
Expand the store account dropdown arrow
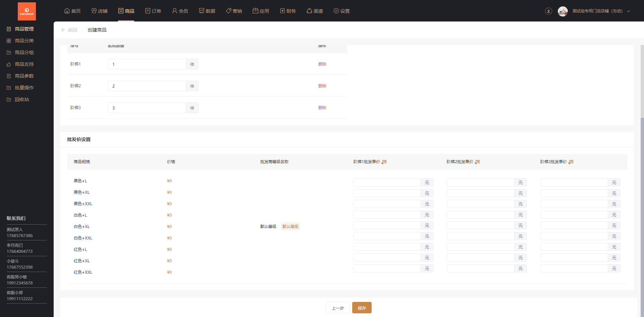[x=629, y=11]
